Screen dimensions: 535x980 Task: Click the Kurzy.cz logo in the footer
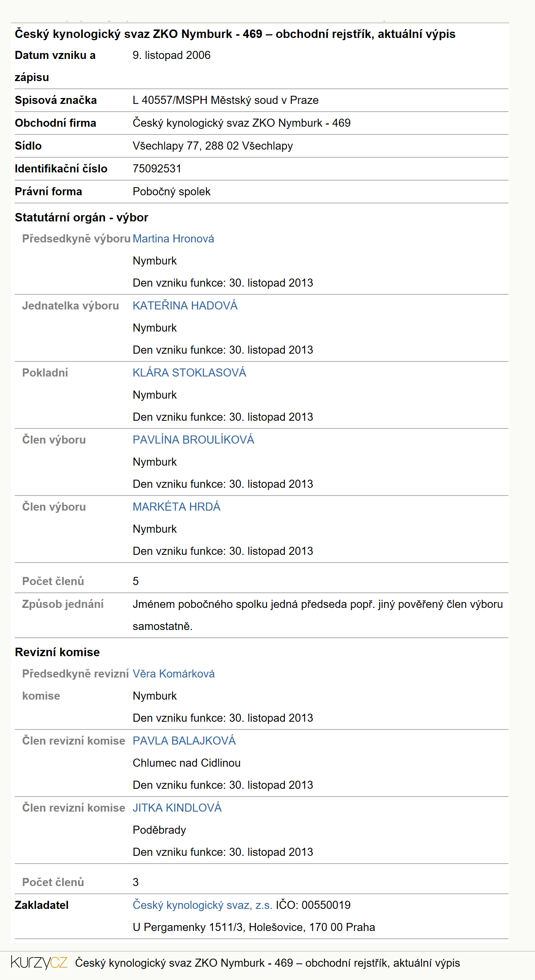tap(39, 962)
